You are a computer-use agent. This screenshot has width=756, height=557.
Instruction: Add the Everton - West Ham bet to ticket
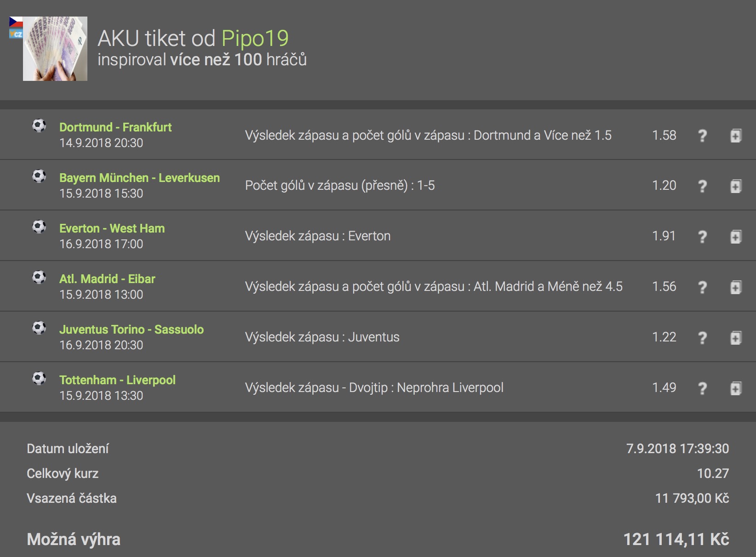click(x=736, y=237)
